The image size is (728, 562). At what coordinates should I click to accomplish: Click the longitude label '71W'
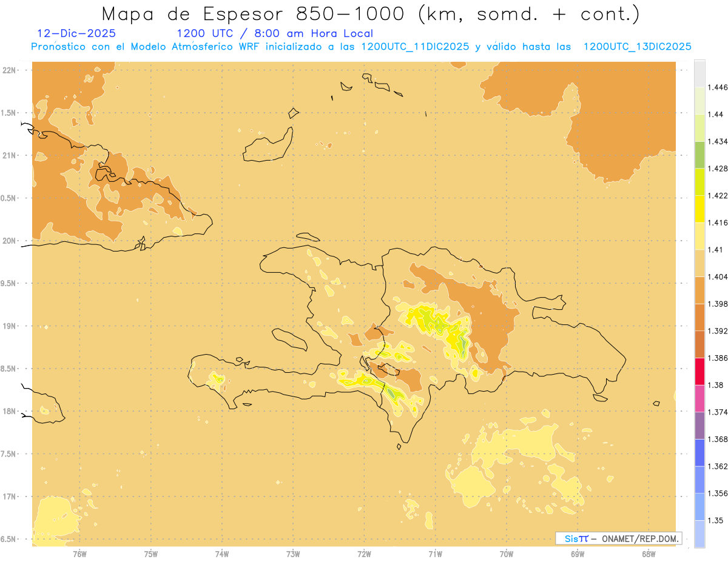(x=435, y=555)
